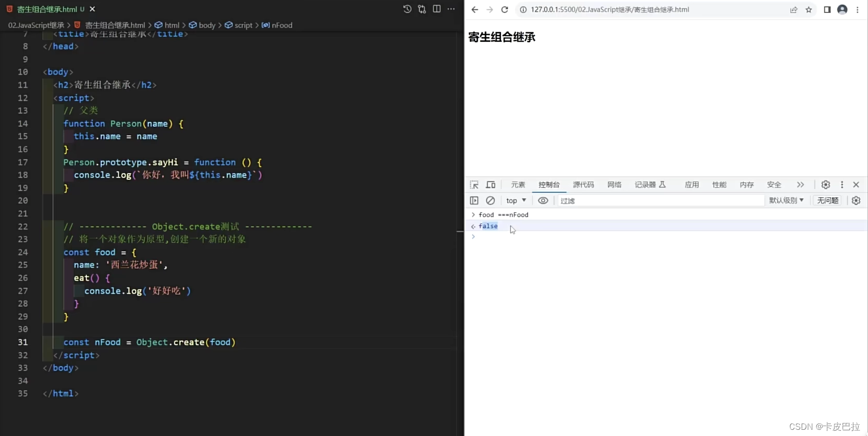
Task: Switch to the 网络 DevTools tab
Action: coord(615,185)
